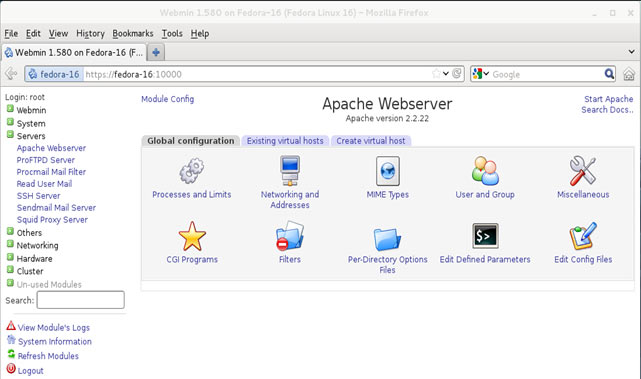Open the Help menu
Image resolution: width=641 pixels, height=379 pixels.
click(200, 34)
